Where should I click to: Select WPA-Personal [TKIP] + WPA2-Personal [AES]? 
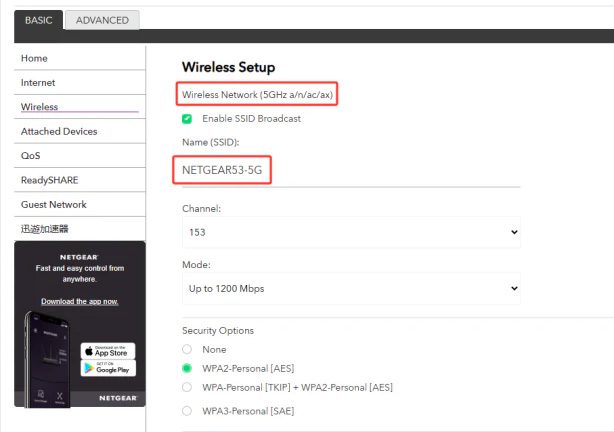[x=187, y=387]
